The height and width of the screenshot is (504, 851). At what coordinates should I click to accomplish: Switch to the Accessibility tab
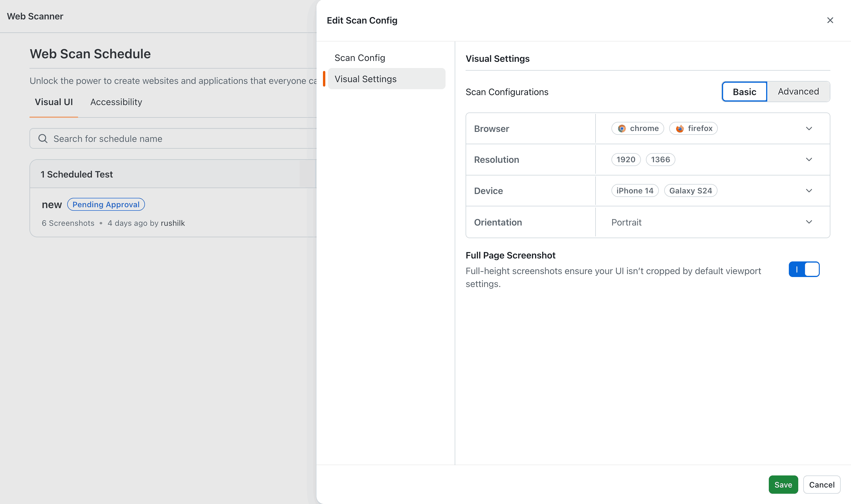116,102
